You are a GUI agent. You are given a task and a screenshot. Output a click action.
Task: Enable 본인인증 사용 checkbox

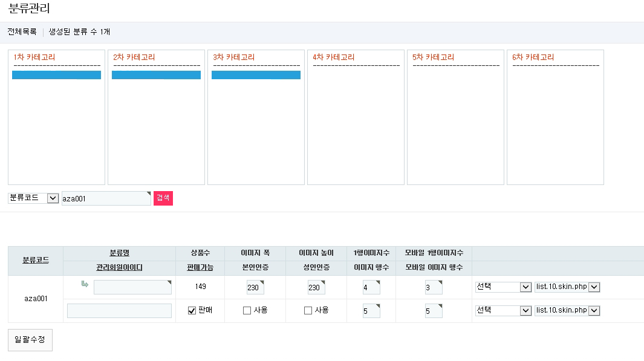click(247, 311)
